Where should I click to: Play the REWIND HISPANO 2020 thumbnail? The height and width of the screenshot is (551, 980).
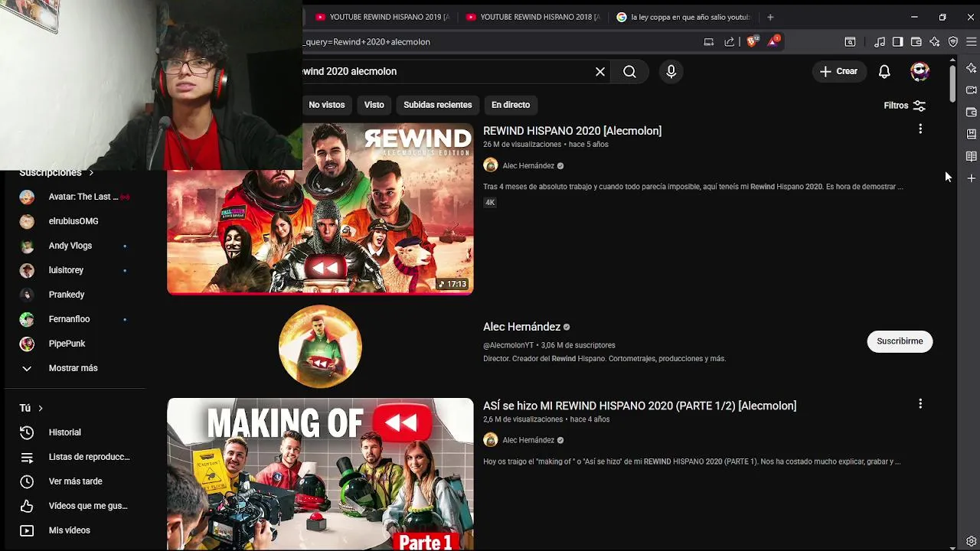point(320,208)
